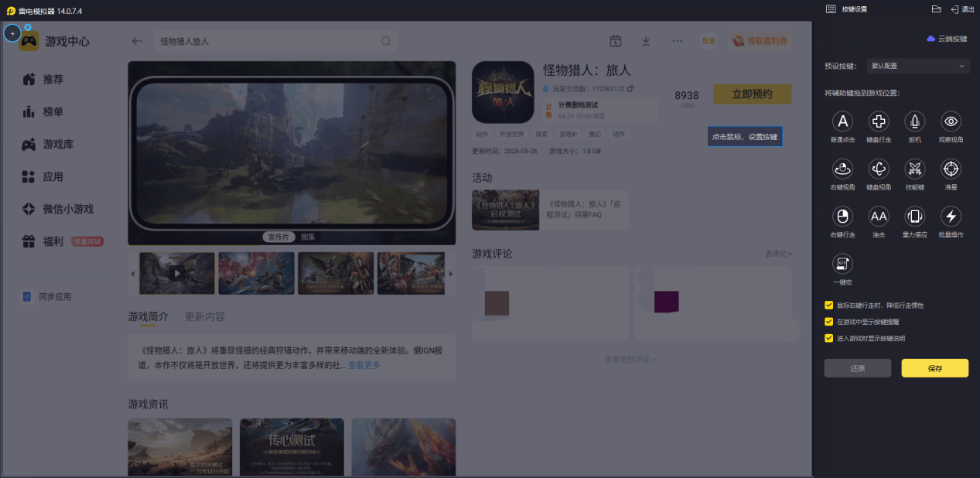Switch to the 更新内容 tab
Image resolution: width=980 pixels, height=478 pixels.
pyautogui.click(x=205, y=316)
